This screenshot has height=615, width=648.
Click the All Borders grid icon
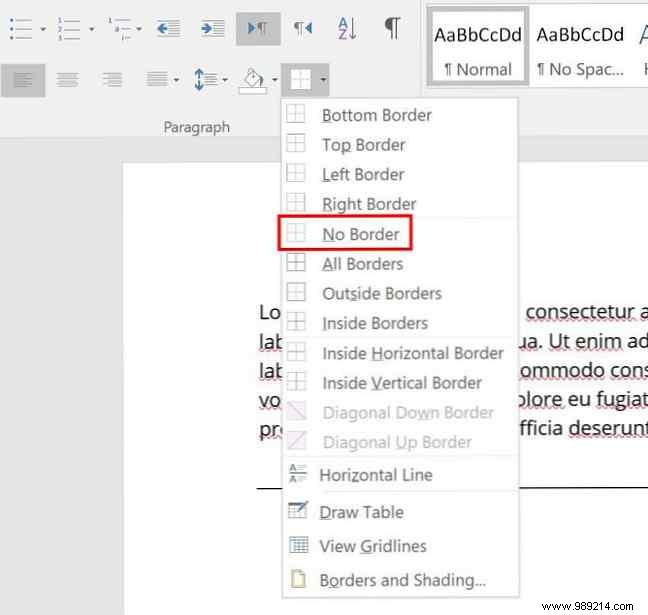coord(295,262)
